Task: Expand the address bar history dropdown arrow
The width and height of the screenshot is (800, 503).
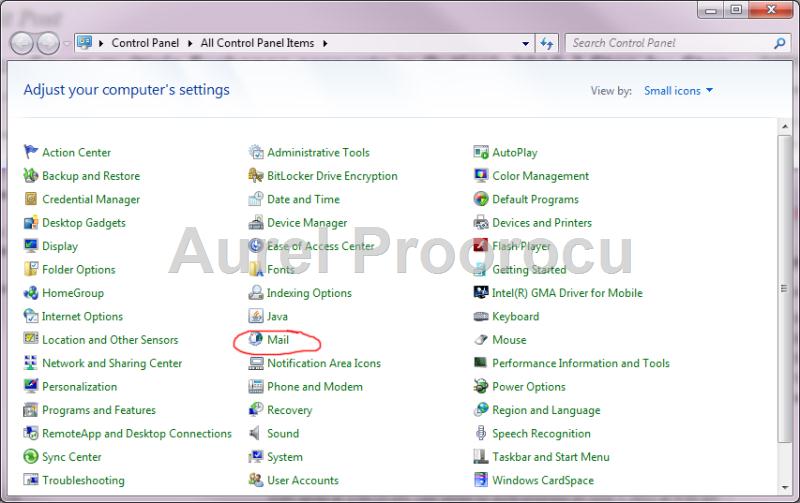Action: (x=526, y=44)
